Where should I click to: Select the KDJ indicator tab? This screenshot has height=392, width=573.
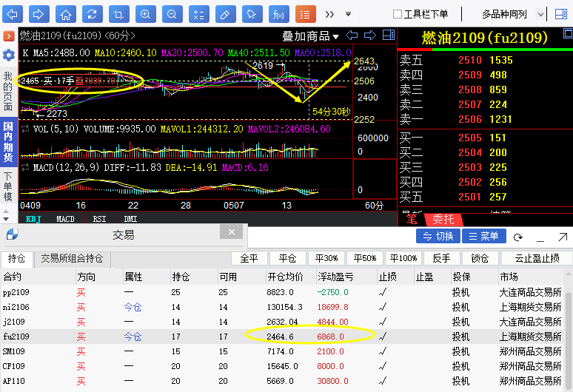(x=33, y=219)
